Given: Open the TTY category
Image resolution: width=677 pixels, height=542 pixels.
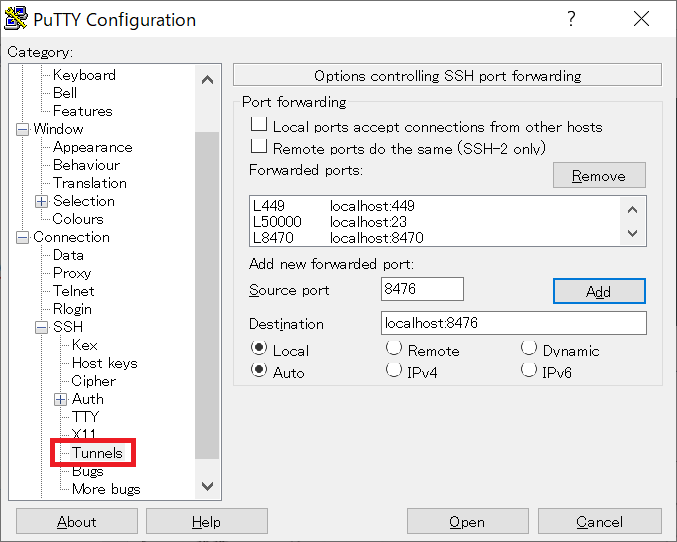Looking at the screenshot, I should [85, 417].
